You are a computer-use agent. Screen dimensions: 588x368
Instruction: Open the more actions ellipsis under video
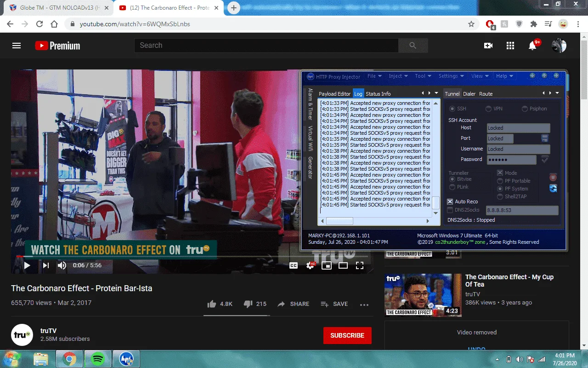point(364,305)
